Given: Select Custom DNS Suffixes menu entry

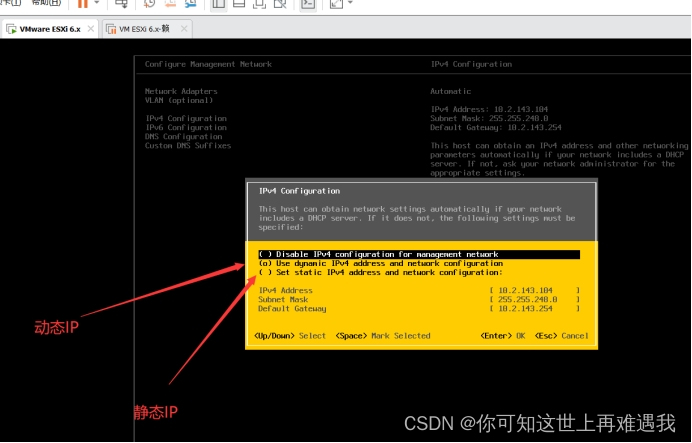Looking at the screenshot, I should click(x=188, y=146).
